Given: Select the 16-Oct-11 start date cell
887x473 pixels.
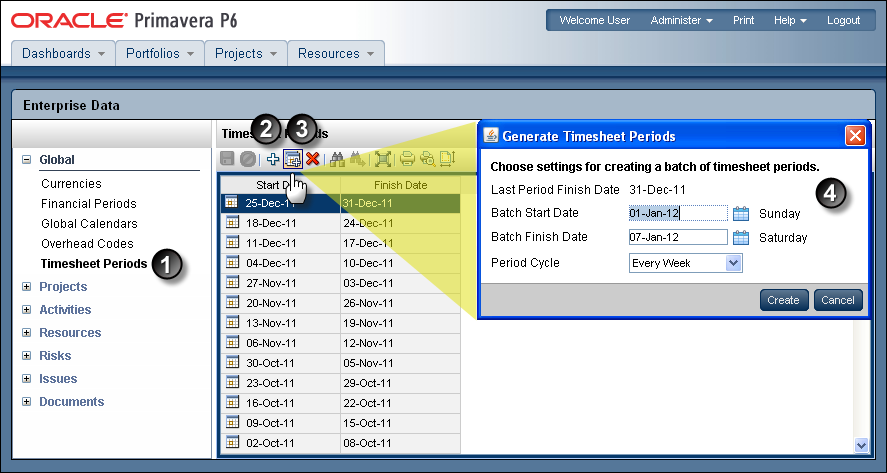Looking at the screenshot, I should (281, 403).
